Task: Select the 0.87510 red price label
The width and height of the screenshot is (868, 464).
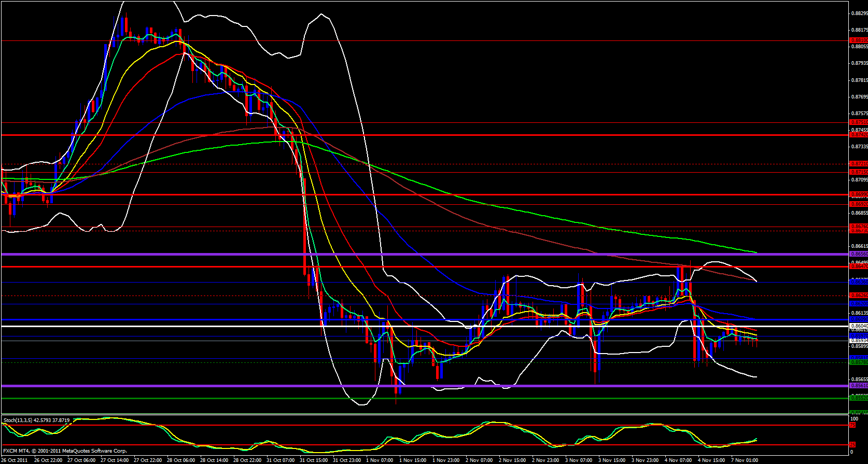Action: [x=858, y=123]
